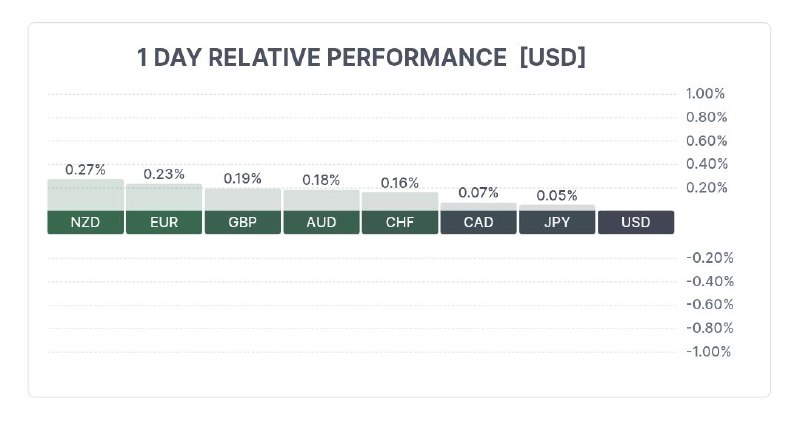This screenshot has height=421, width=800.
Task: Click the CHF 0.16% performance bar
Action: pyautogui.click(x=400, y=202)
